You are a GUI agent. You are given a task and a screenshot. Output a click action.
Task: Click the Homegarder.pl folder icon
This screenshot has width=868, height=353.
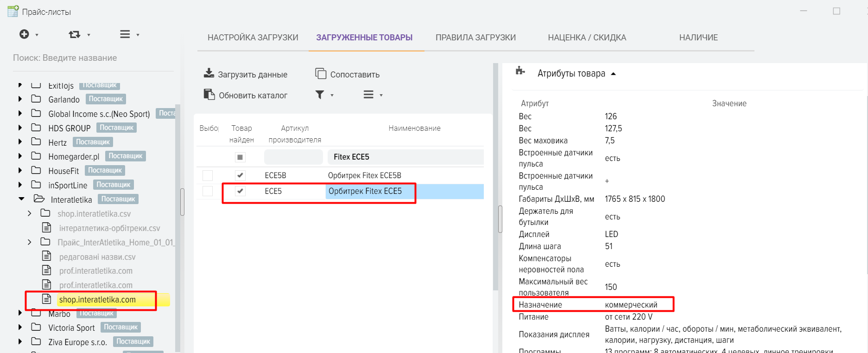(36, 156)
